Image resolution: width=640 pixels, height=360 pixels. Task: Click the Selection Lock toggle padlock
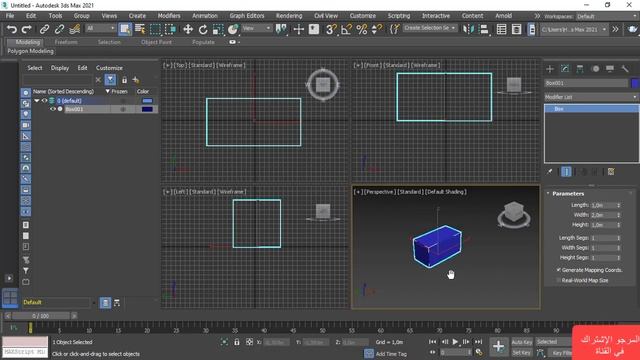(x=237, y=342)
